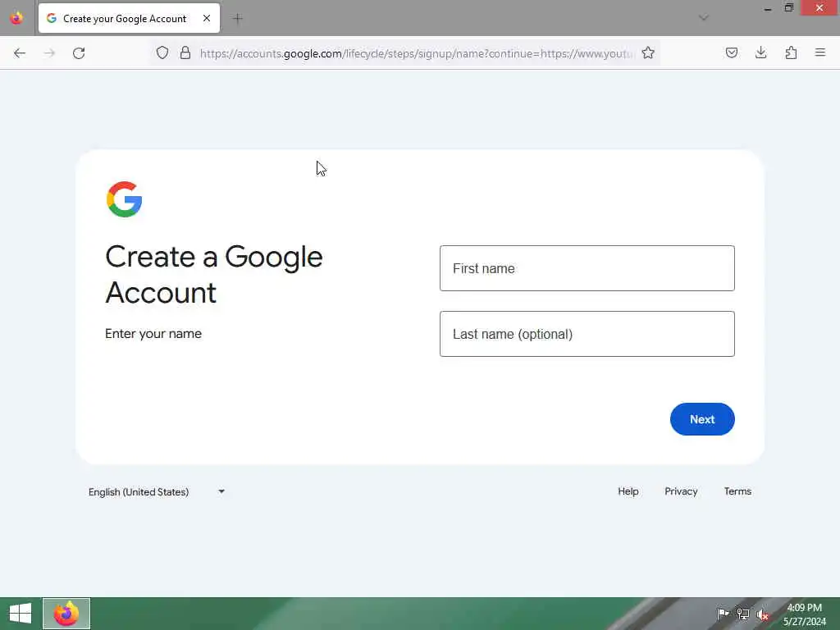The image size is (840, 630).
Task: Click the Firefox taskbar icon
Action: pos(66,614)
